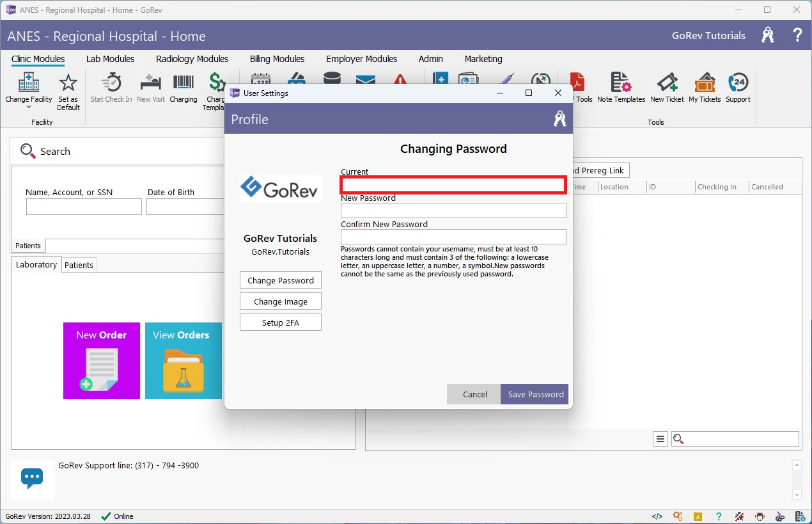The height and width of the screenshot is (524, 812).
Task: Start a Stat Check In
Action: (111, 88)
